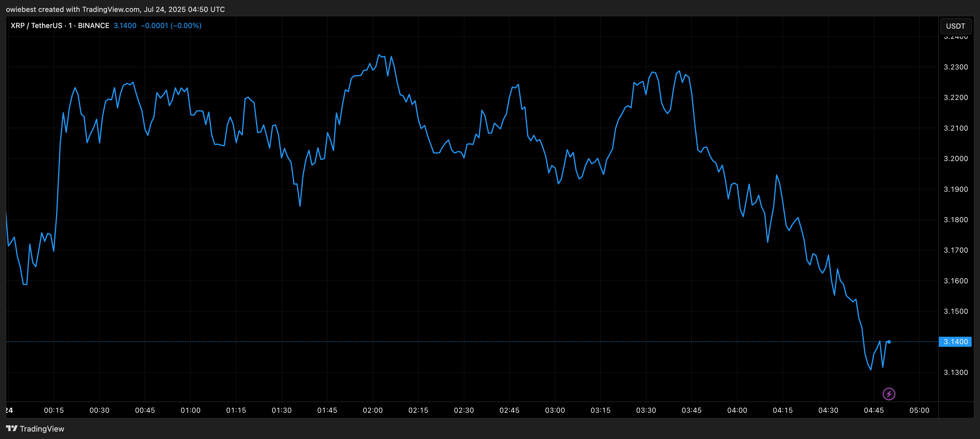Viewport: 980px width, 439px height.
Task: Click the 04:15 time axis label
Action: (x=783, y=410)
